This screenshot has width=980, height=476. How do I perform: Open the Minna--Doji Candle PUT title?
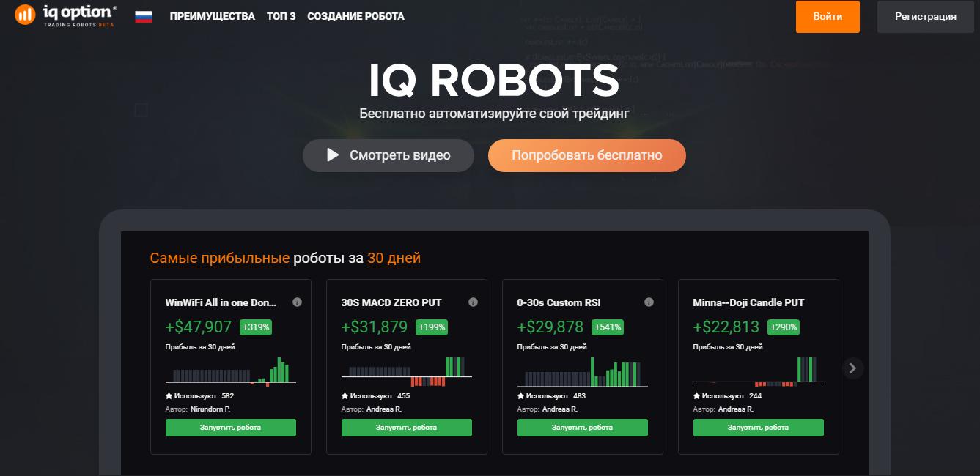(748, 302)
